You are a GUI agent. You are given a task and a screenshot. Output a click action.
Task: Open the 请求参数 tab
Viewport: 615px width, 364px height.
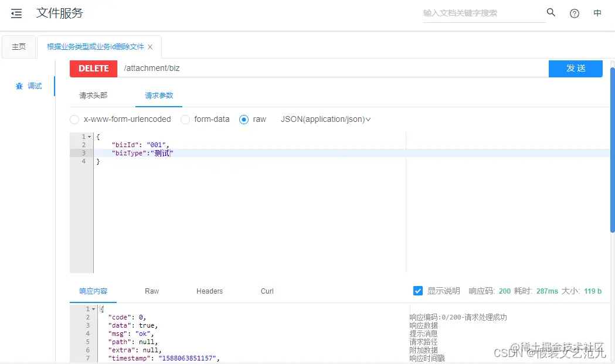click(x=159, y=96)
